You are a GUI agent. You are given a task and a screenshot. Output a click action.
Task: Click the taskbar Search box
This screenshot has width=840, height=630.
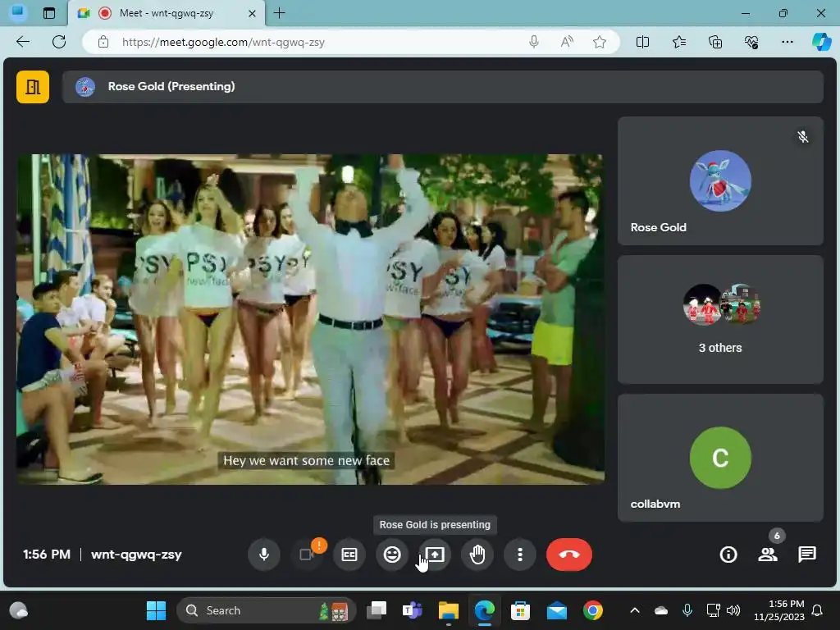[266, 610]
